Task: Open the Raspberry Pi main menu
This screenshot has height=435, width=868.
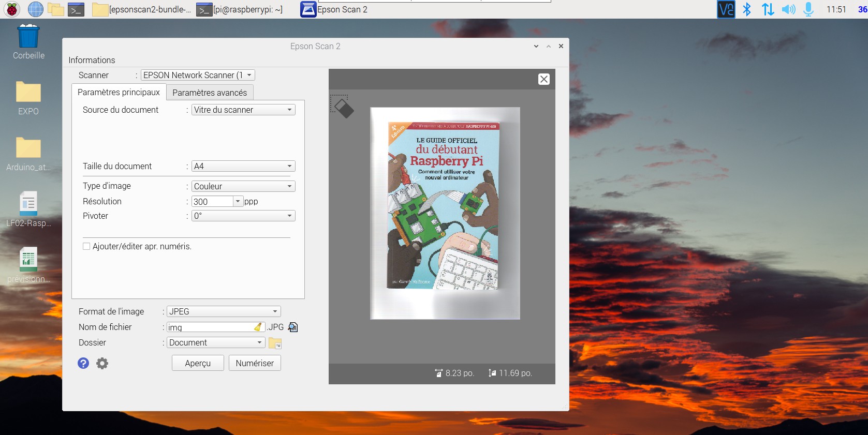Action: (12, 9)
